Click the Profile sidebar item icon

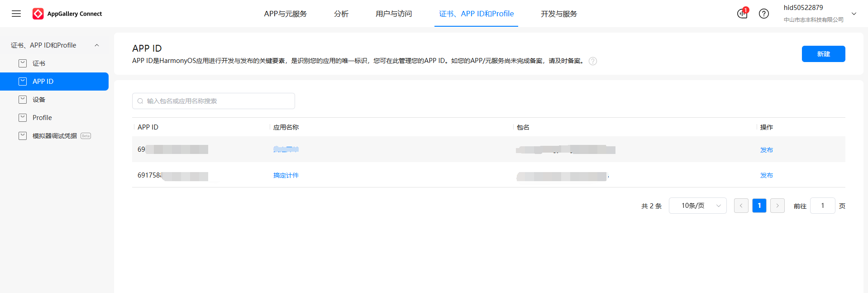tap(23, 118)
